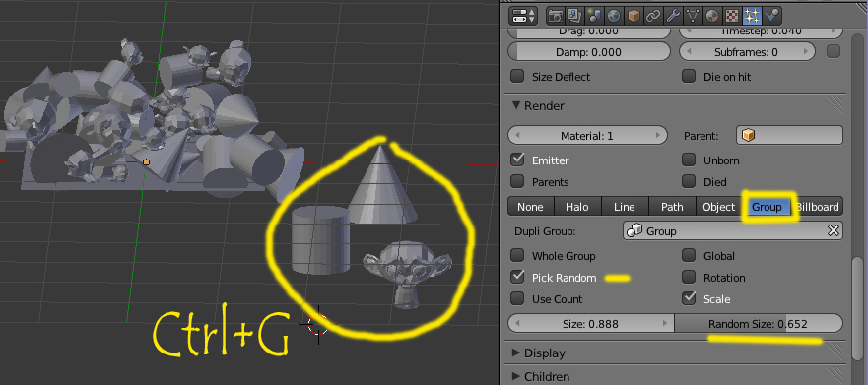
Task: Clear the Dupli Group field
Action: point(834,231)
